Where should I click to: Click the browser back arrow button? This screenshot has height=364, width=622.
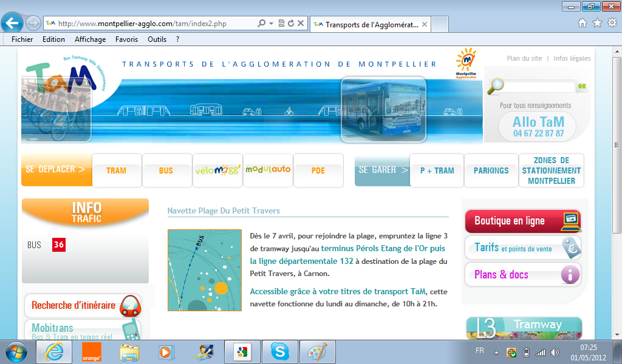click(x=13, y=23)
